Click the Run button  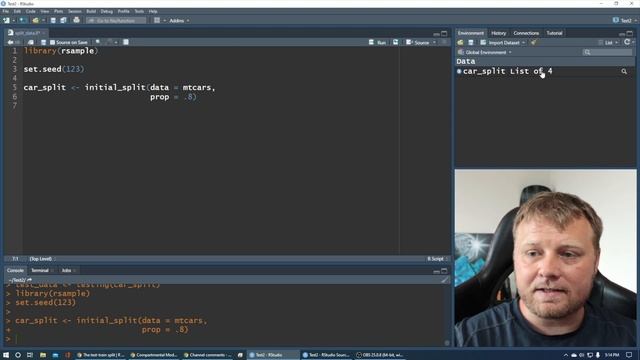[x=378, y=42]
